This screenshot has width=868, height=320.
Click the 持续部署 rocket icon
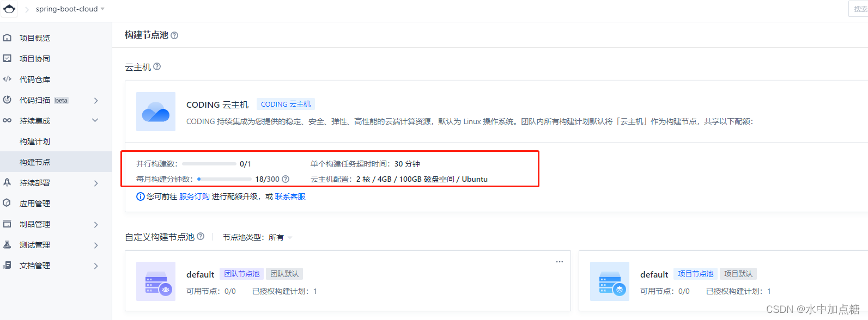7,182
